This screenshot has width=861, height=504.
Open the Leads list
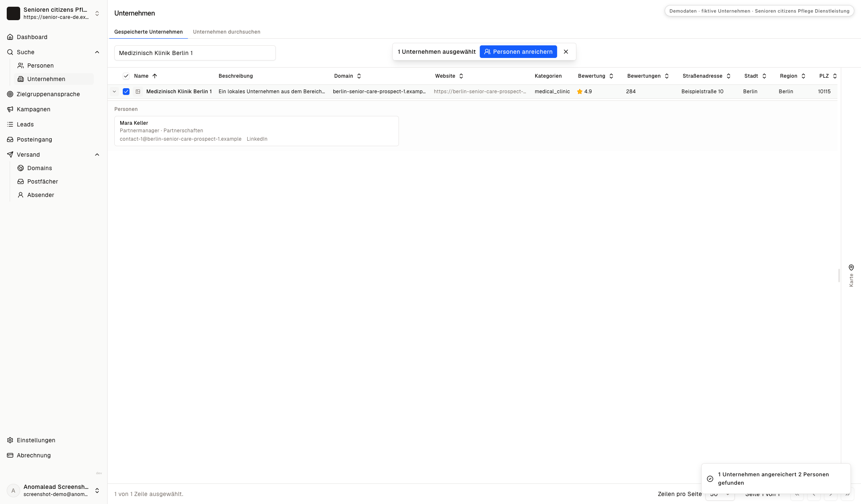pos(25,124)
